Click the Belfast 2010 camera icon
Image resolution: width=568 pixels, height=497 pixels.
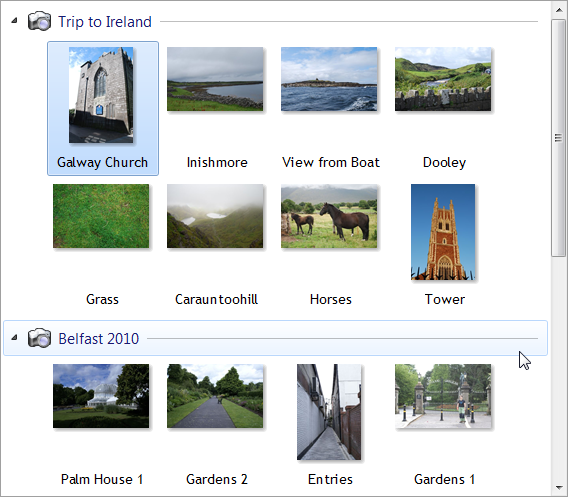[39, 338]
